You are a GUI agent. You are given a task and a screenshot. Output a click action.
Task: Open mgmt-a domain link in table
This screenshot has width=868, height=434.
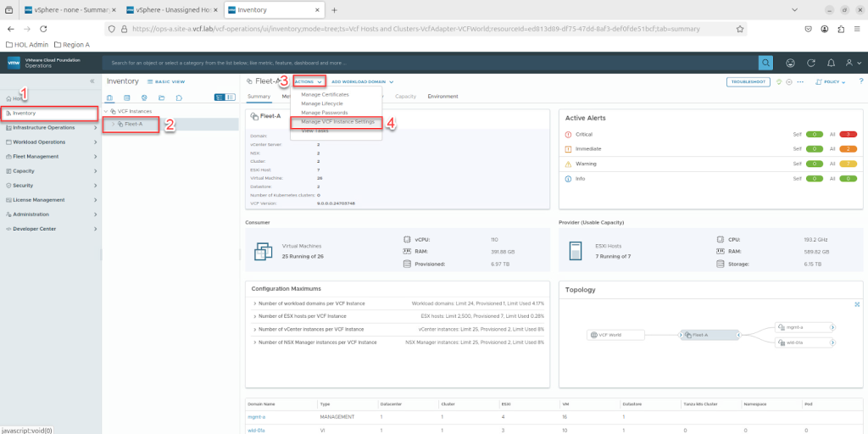coord(256,416)
